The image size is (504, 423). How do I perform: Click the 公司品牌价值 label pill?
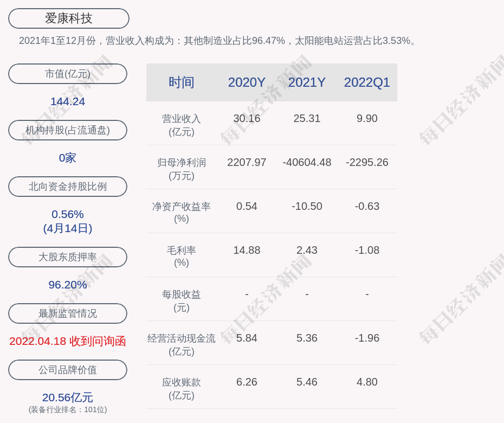tap(68, 370)
